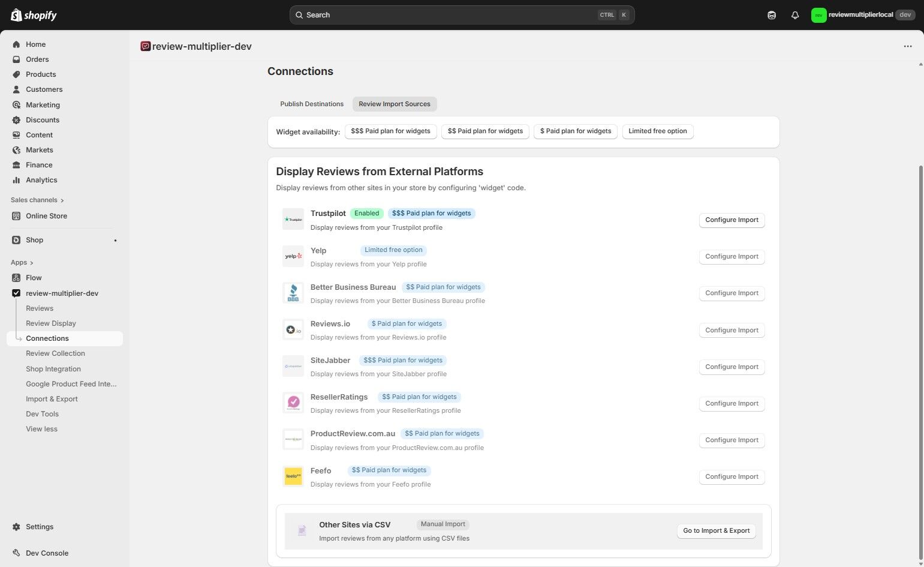Click the Discounts badge icon
Screen dimensions: 924x567
pos(16,120)
